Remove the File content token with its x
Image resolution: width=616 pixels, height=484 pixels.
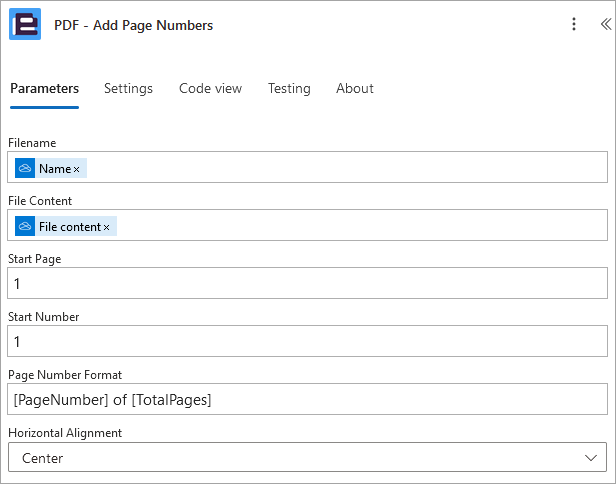[x=106, y=227]
